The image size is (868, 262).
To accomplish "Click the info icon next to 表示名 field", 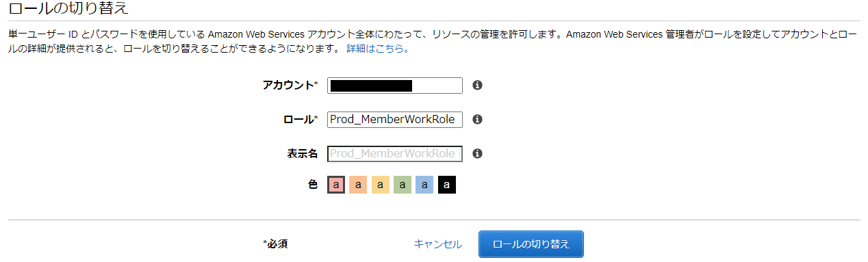I will [478, 154].
